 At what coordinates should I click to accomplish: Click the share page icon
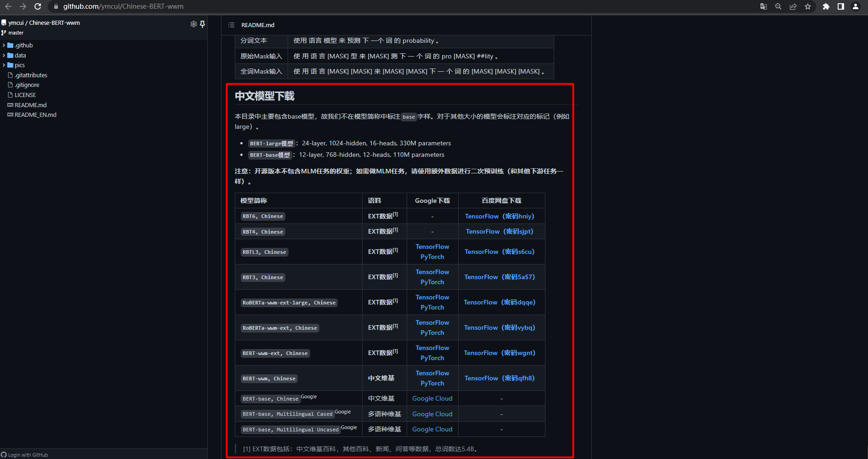pos(793,6)
